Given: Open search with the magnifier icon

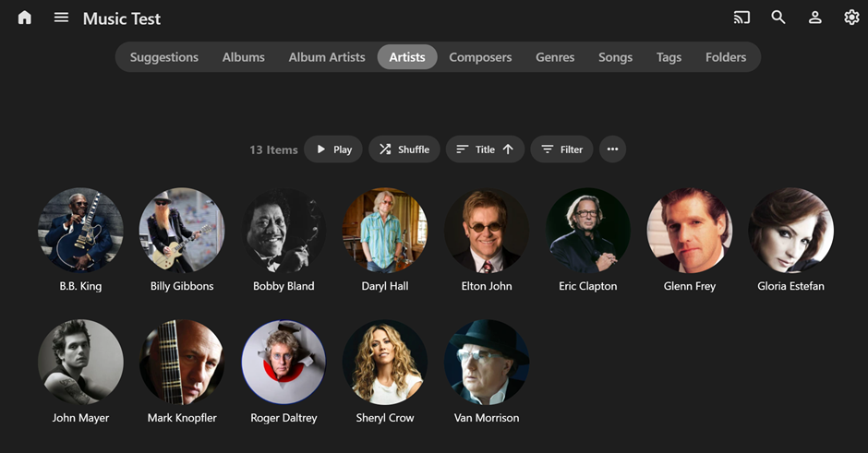Looking at the screenshot, I should [x=778, y=18].
